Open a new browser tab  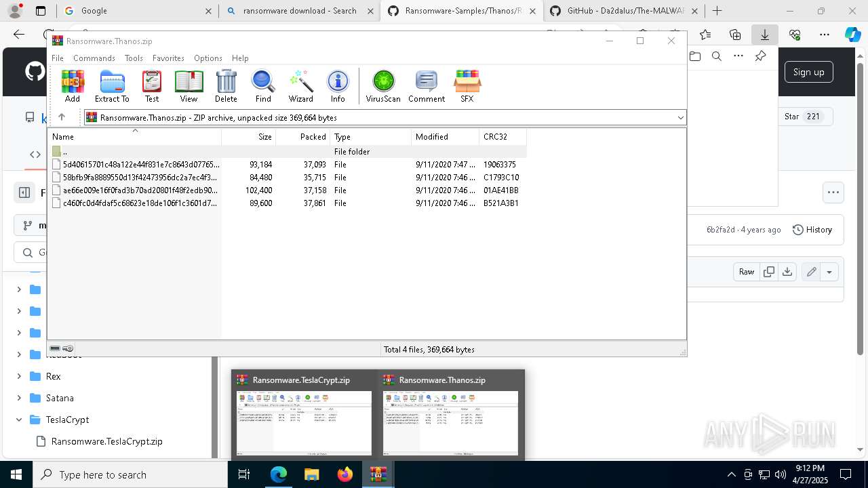(717, 11)
